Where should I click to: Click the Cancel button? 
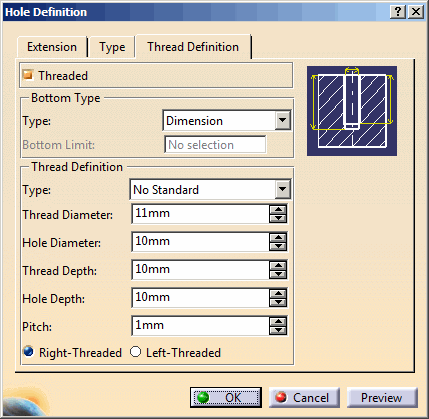(304, 397)
